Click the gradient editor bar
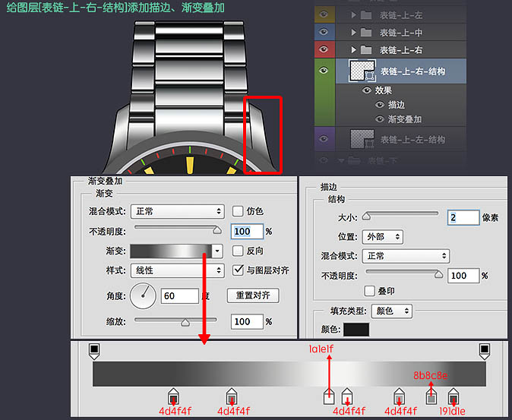The image size is (512, 420). [289, 374]
